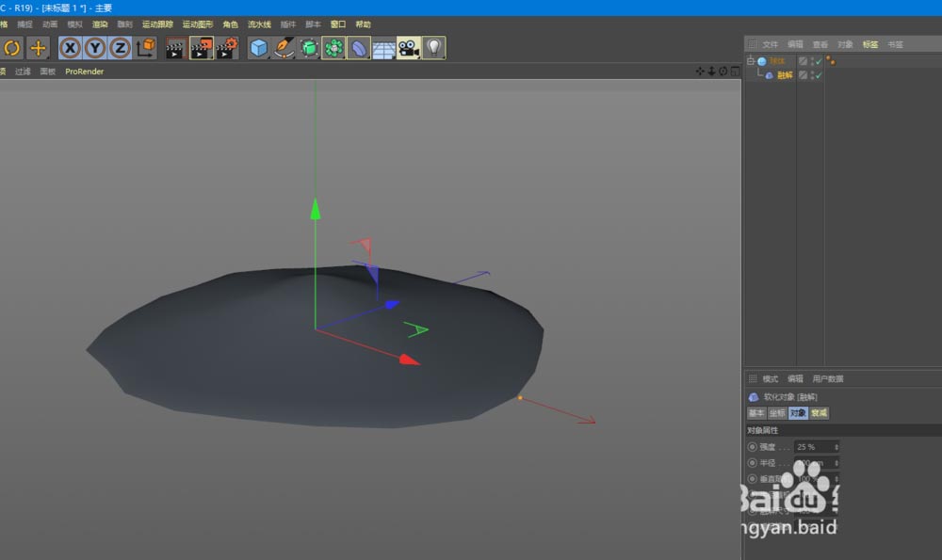
Task: Click the 强度 strength spinner arrows
Action: coord(836,446)
